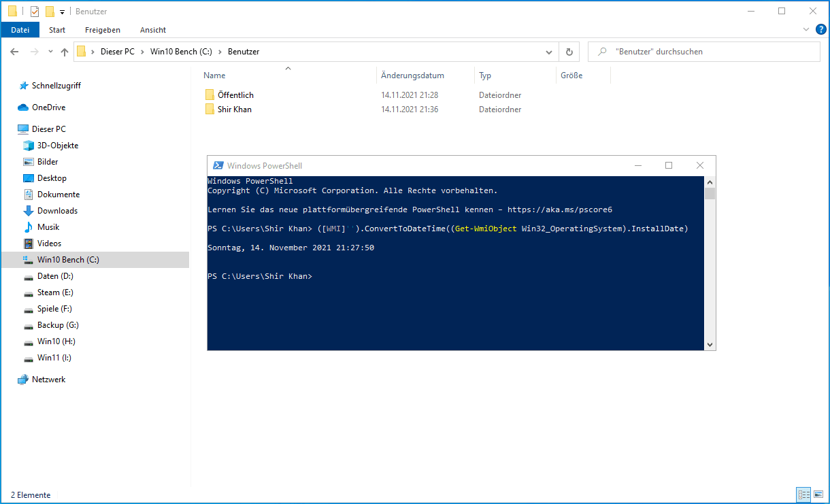Select Netzwerk in the navigation pane
Screen dimensions: 830x504
click(48, 380)
